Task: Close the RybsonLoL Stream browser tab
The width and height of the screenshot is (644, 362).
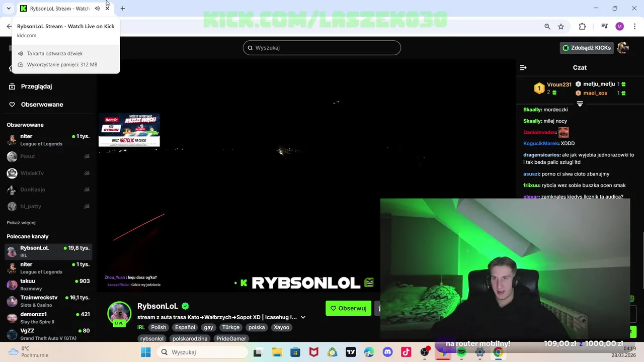Action: 107,9
